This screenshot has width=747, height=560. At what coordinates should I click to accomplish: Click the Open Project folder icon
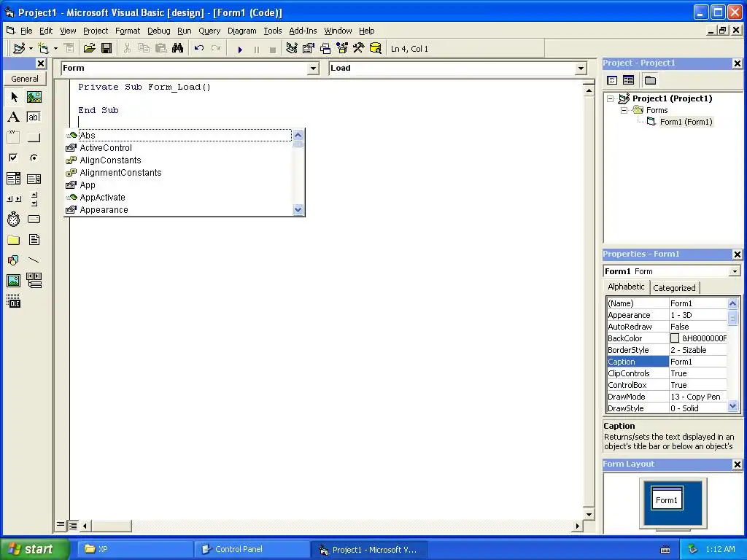(89, 49)
